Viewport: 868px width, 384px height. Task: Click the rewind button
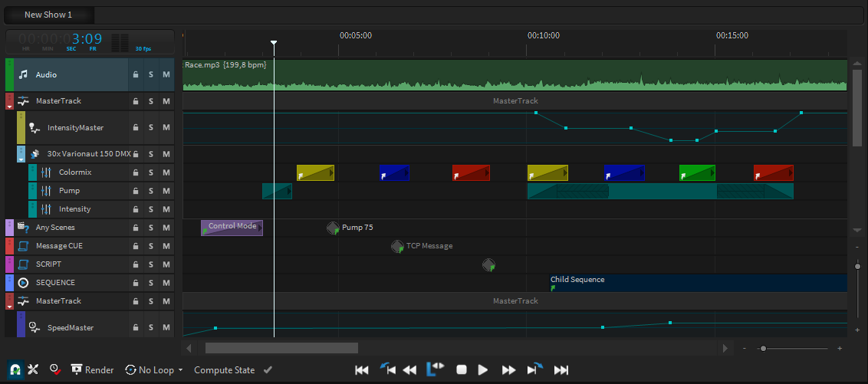(x=410, y=369)
